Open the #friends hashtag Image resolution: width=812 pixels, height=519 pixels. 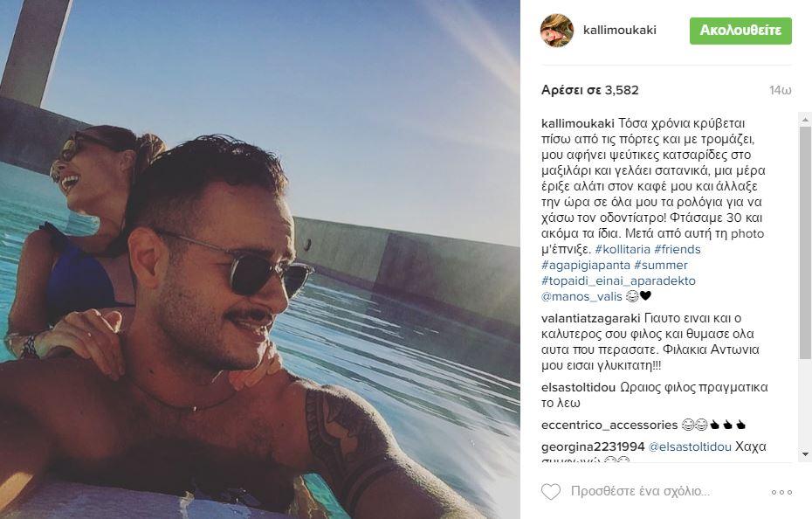[x=677, y=249]
